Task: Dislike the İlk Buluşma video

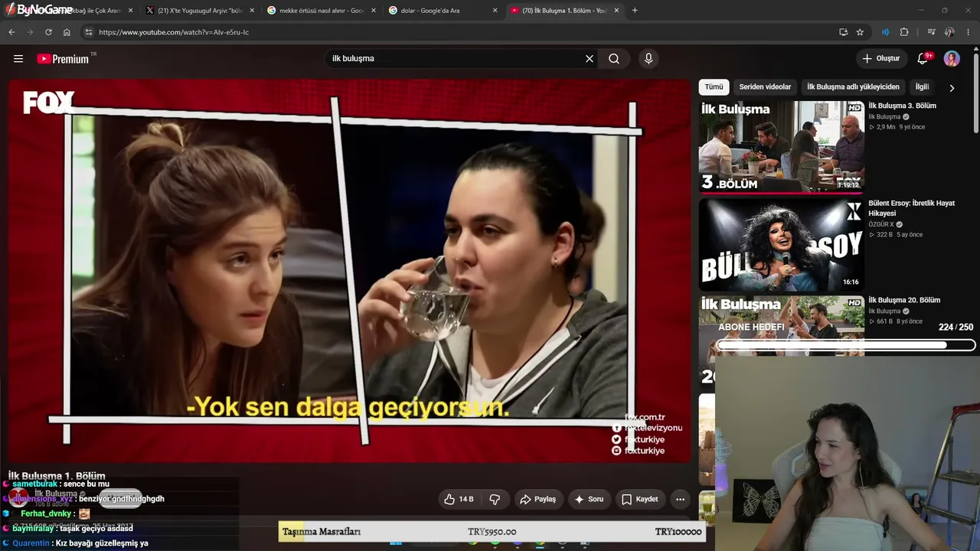Action: point(495,499)
